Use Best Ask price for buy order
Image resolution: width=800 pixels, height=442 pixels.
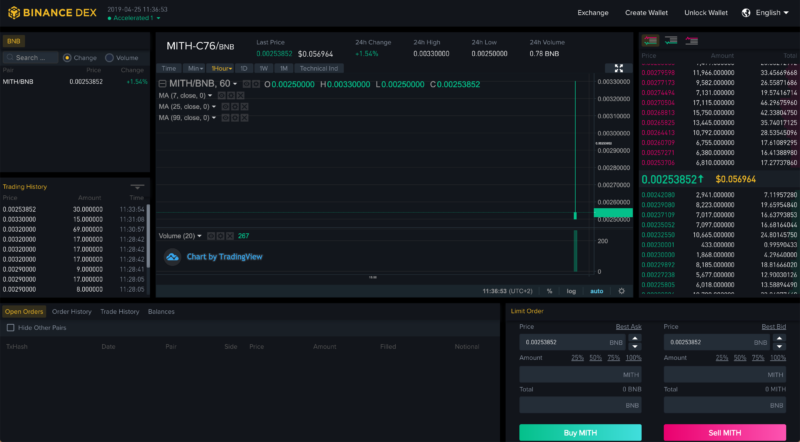[629, 327]
